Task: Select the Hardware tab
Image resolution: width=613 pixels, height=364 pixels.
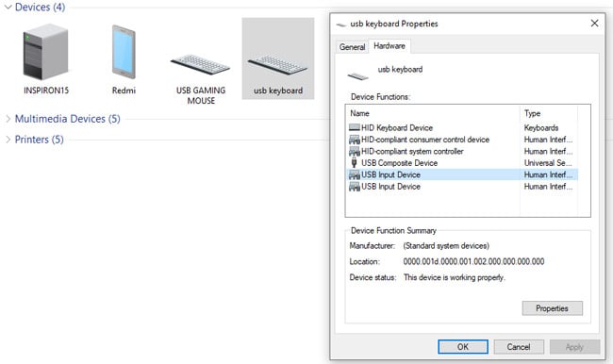Action: coord(389,46)
